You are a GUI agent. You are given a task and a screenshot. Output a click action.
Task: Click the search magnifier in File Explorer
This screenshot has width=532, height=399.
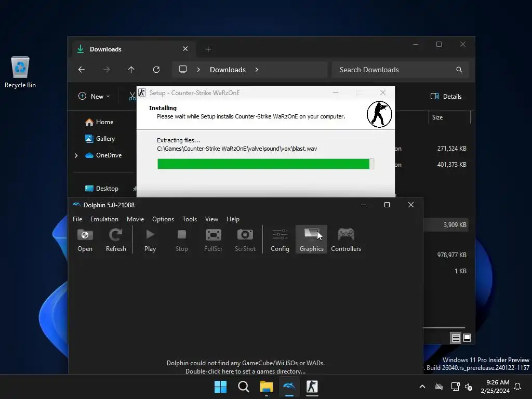459,70
